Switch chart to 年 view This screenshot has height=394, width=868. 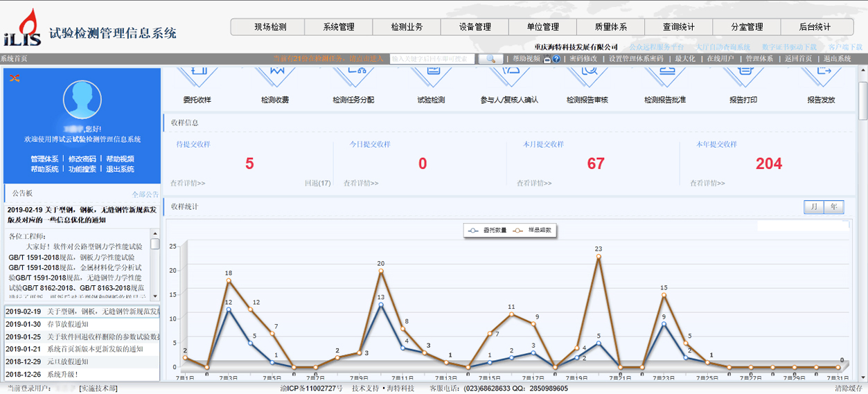(833, 207)
